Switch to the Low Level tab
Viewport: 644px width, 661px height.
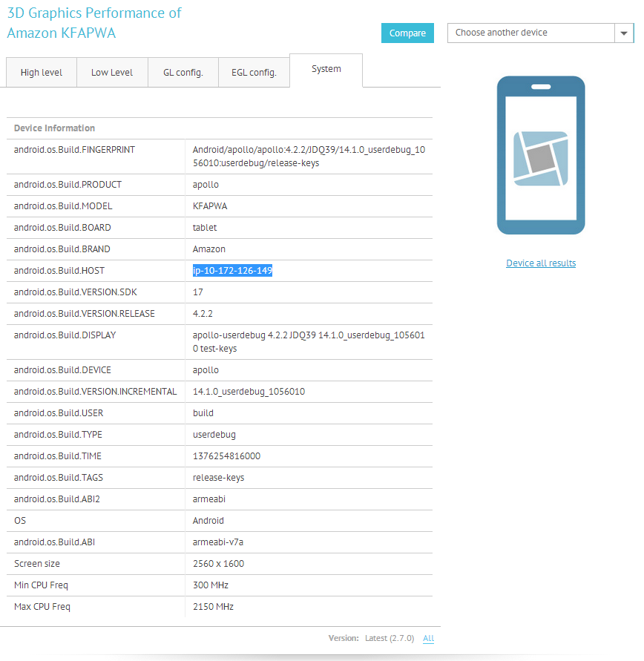click(x=112, y=73)
